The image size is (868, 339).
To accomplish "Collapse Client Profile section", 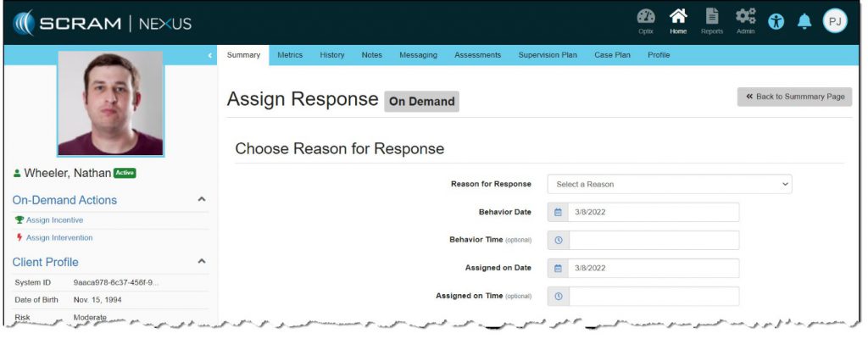I will (202, 261).
